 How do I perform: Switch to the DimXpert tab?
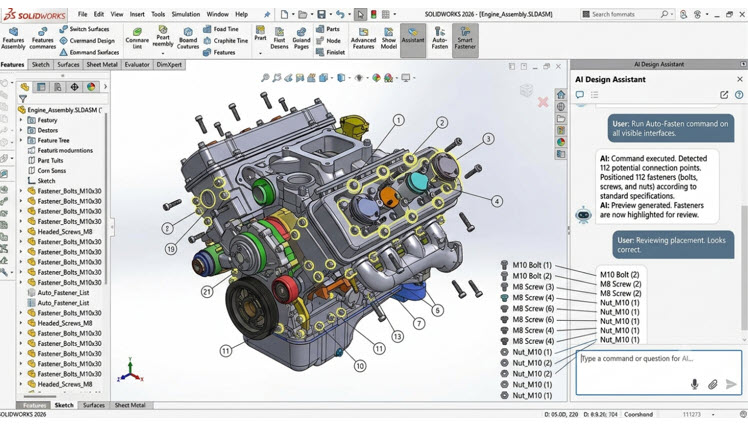(x=169, y=64)
